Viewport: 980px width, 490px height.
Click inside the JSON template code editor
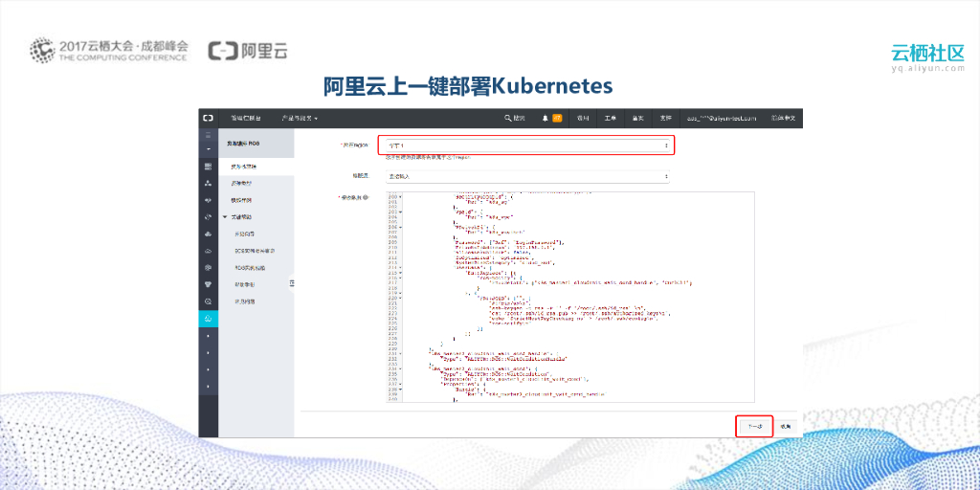tap(570, 297)
